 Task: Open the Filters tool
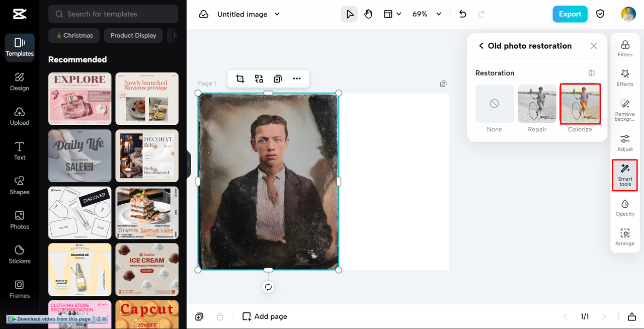625,49
